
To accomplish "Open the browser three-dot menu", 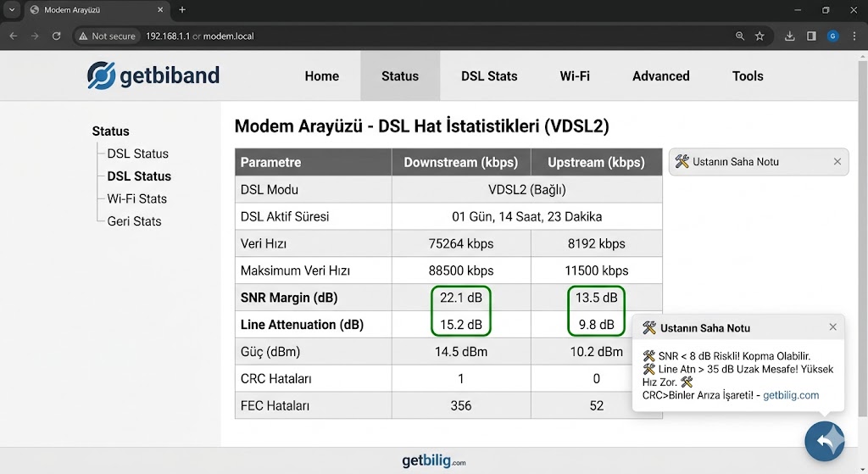I will (x=854, y=36).
